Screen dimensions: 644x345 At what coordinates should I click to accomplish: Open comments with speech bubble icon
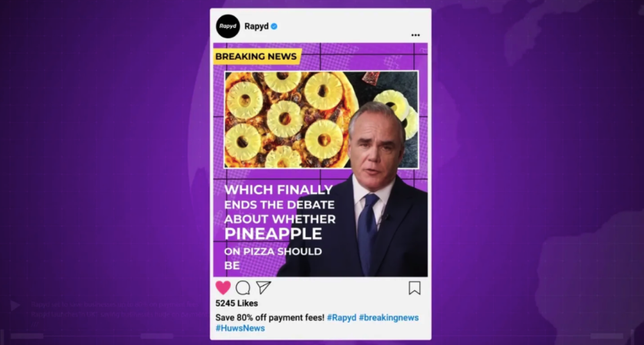243,287
